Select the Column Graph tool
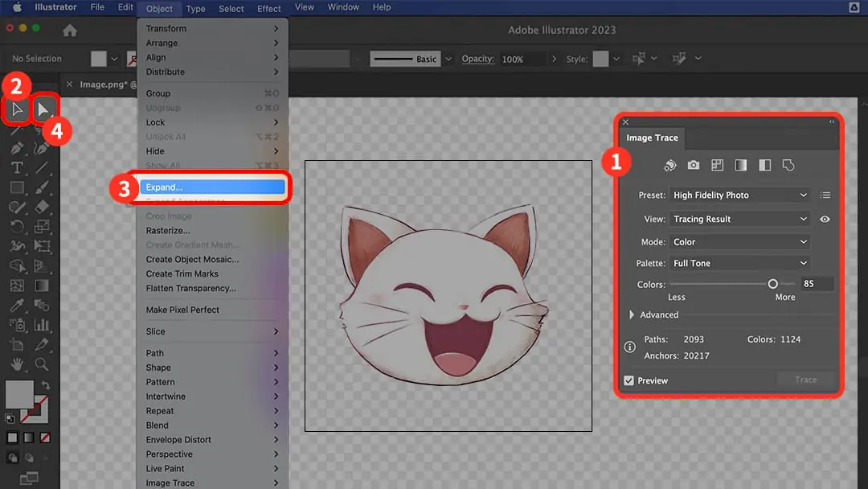The image size is (868, 489). pyautogui.click(x=42, y=324)
